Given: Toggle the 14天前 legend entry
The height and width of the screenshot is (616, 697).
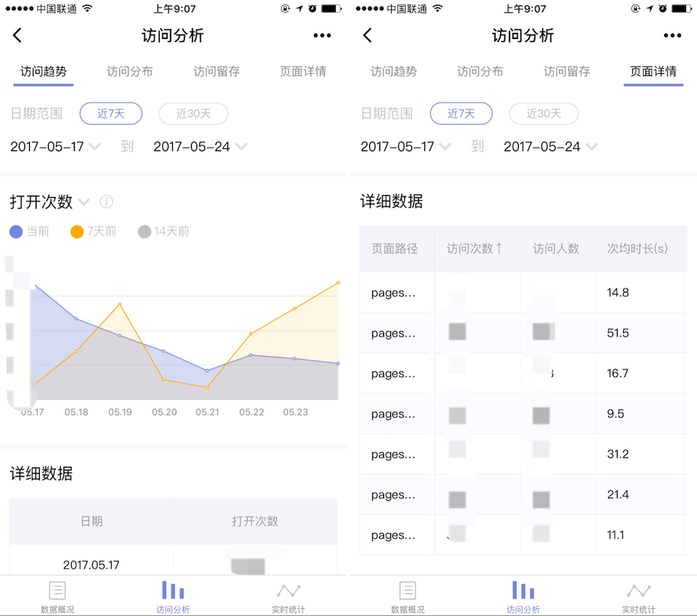Looking at the screenshot, I should click(163, 231).
